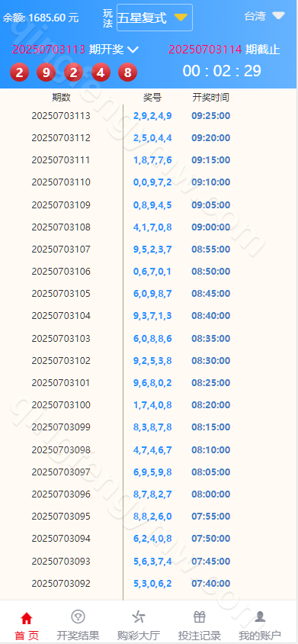This screenshot has width=298, height=644.
Task: Click the 余额 1685.60 元 balance text
Action: pos(40,18)
